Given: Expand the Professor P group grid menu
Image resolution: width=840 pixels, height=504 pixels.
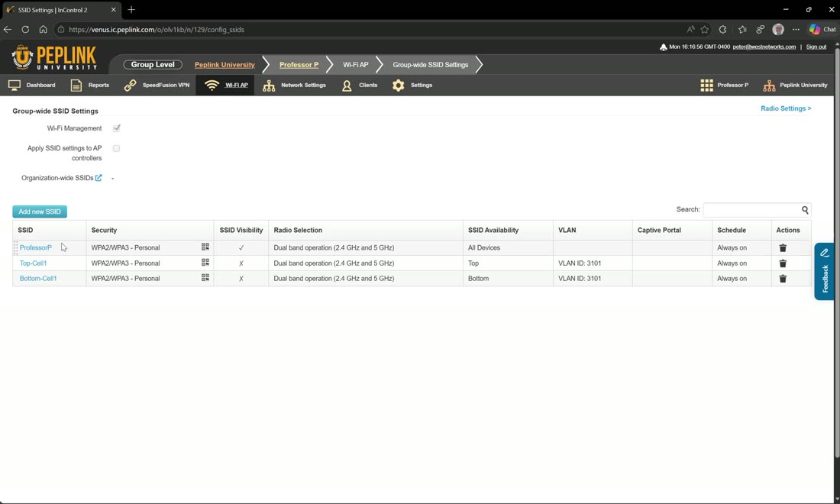Looking at the screenshot, I should (x=724, y=86).
